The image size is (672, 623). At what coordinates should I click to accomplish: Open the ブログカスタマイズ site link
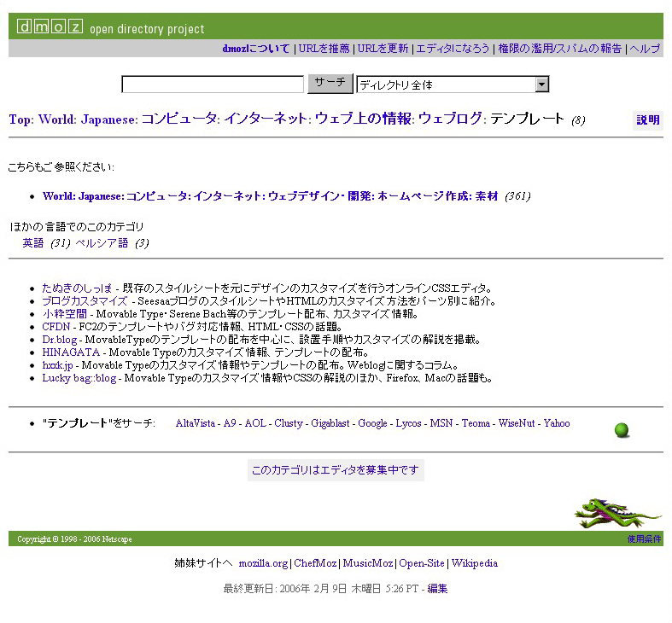[85, 301]
